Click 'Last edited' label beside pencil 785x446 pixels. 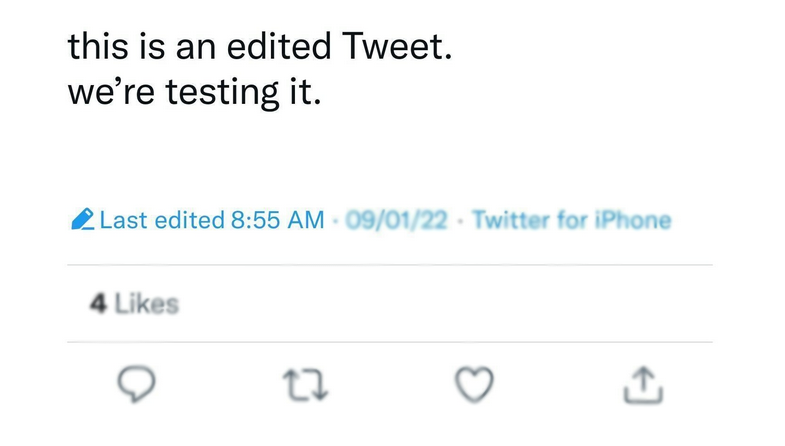point(162,220)
